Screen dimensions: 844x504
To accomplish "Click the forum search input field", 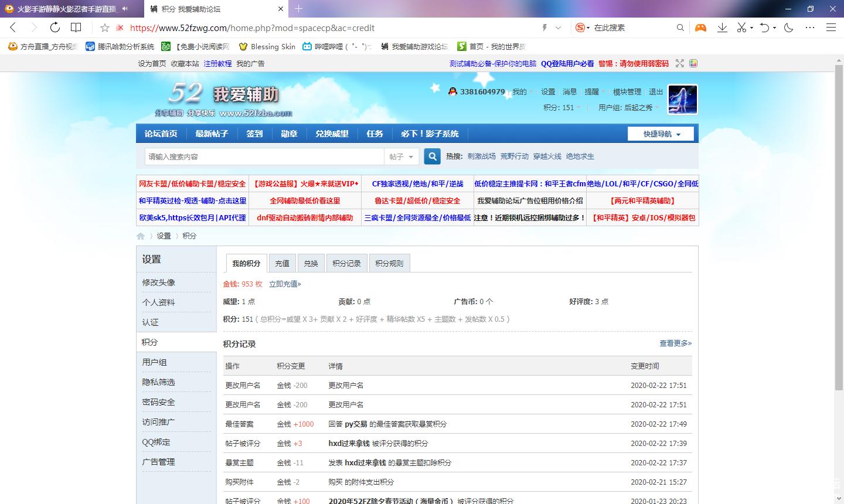I will pos(264,156).
